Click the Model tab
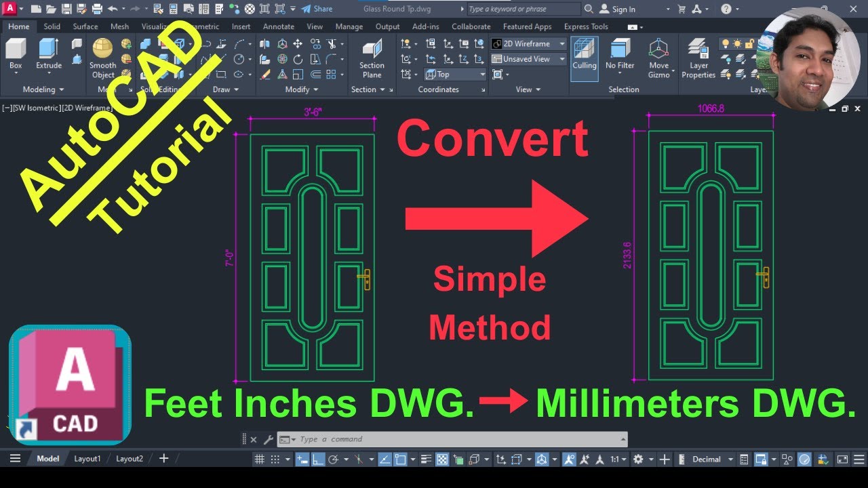The width and height of the screenshot is (868, 488). coord(47,459)
